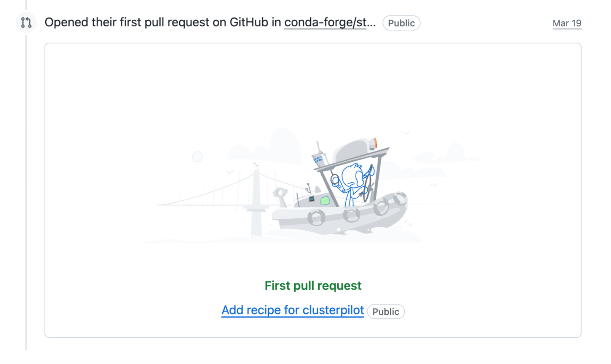Click the bird flying above the boat's horn
This screenshot has height=364, width=611.
click(x=406, y=133)
